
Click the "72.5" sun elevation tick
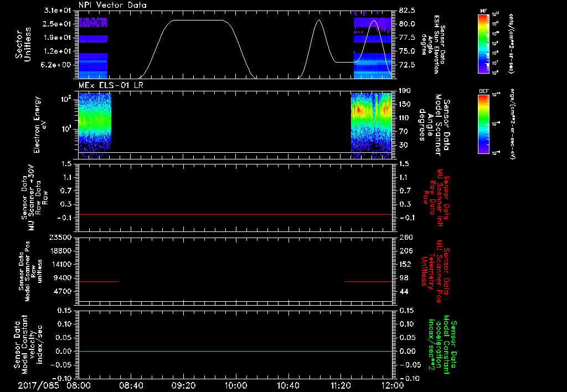point(407,65)
